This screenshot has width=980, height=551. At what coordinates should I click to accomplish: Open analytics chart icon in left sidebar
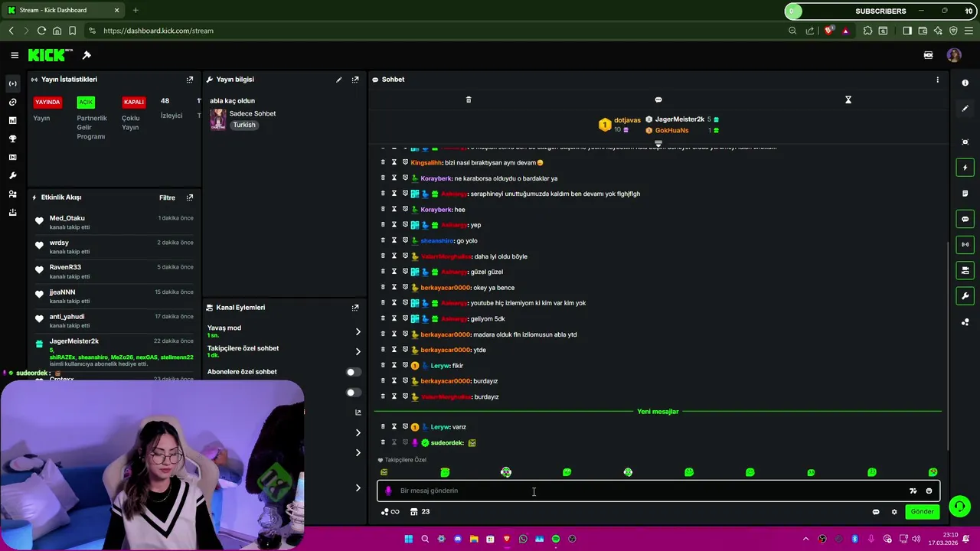coord(12,120)
